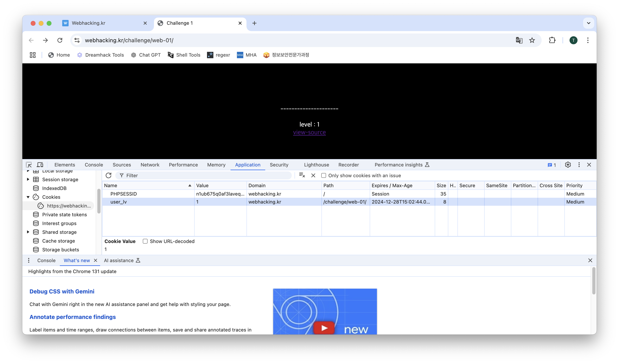Toggle the device toolbar icon
Screen dimensions: 619x364
40,165
